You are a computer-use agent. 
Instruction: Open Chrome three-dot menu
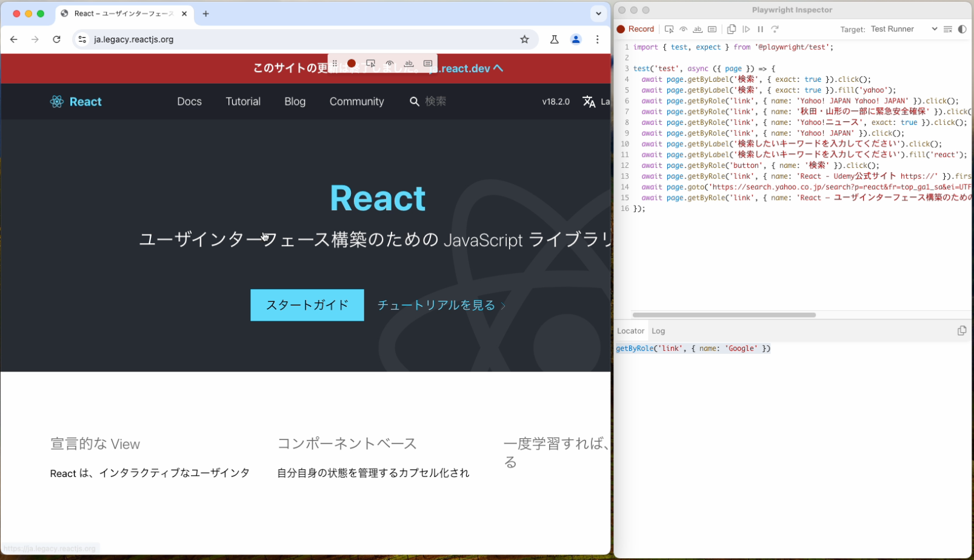[x=598, y=39]
